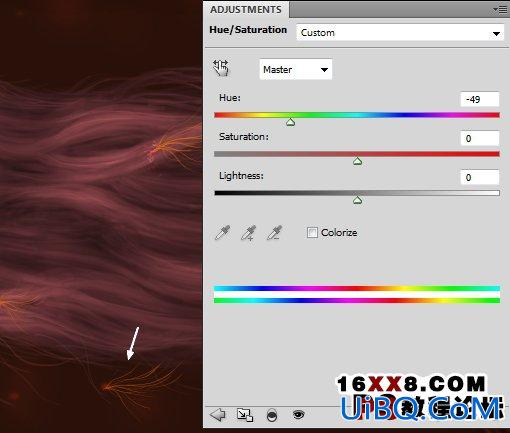
Task: Click the Saturation value field
Action: pyautogui.click(x=480, y=138)
